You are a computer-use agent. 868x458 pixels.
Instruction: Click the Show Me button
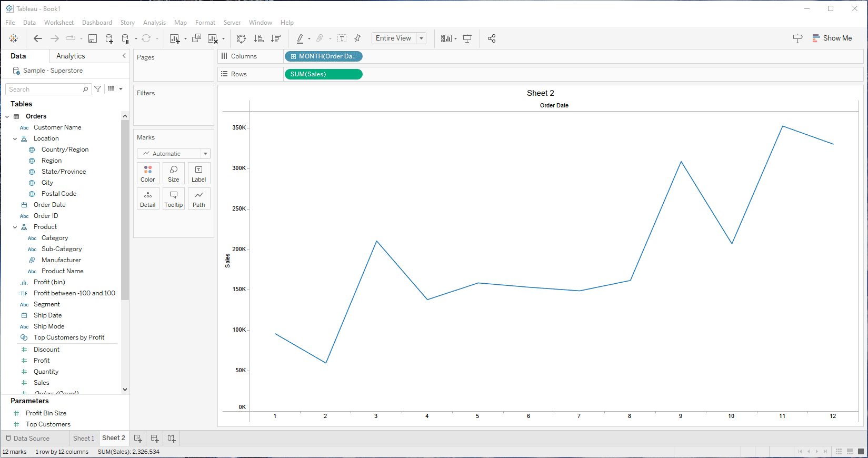click(x=832, y=38)
